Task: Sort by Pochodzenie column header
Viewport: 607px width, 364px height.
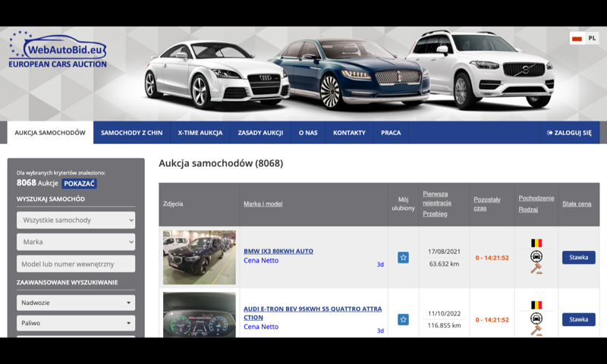Action: (x=536, y=198)
